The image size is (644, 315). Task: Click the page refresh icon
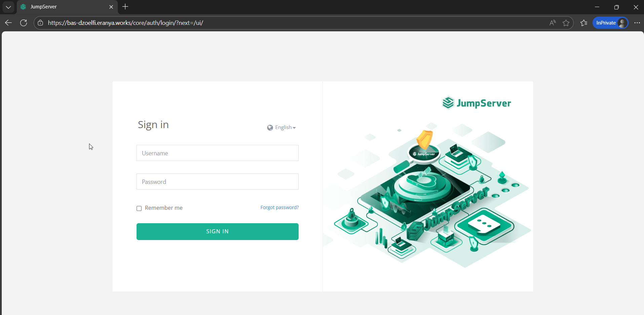(x=24, y=23)
